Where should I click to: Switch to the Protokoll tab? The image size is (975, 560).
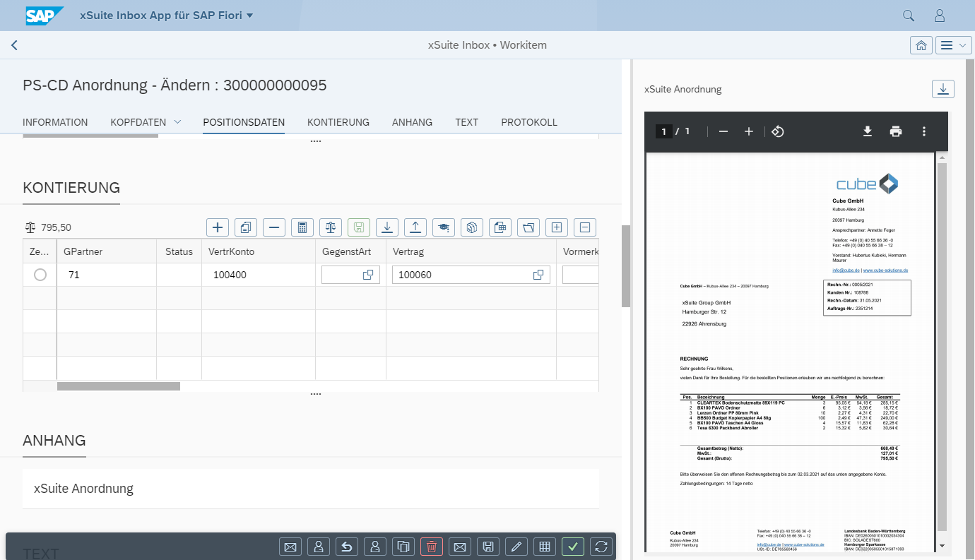pos(528,122)
